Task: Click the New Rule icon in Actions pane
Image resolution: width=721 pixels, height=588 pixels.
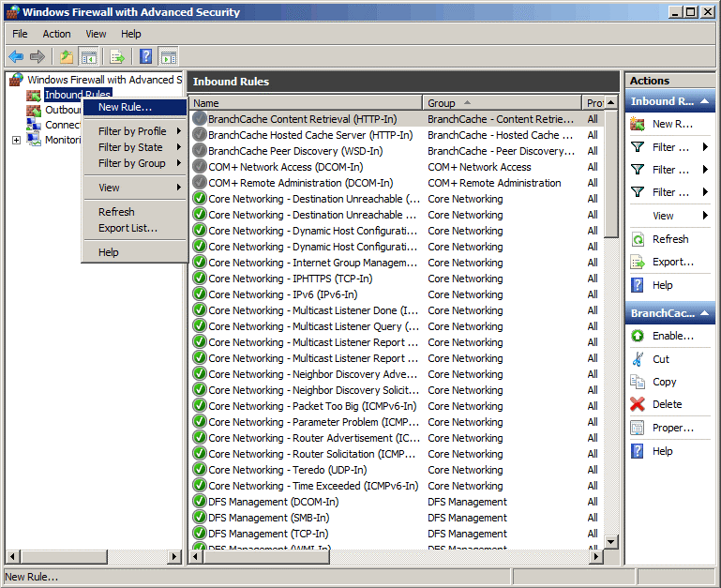Action: coord(638,124)
